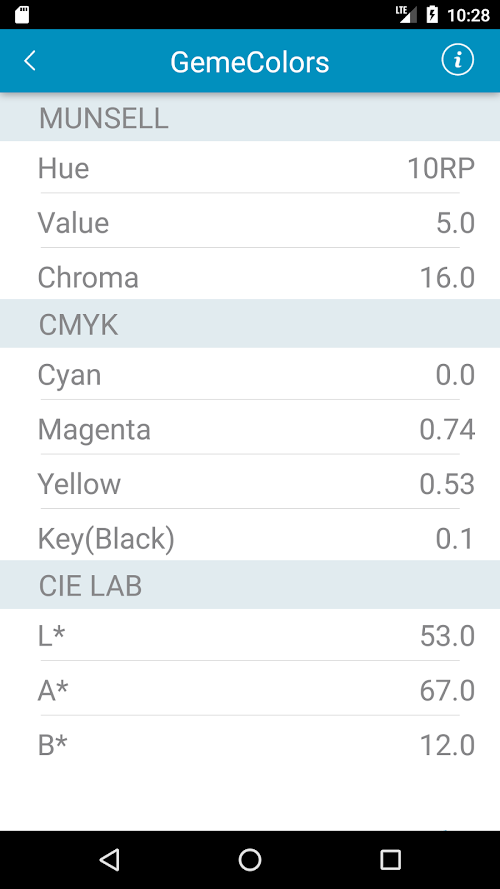The height and width of the screenshot is (889, 500).
Task: Select the CIE LAB section header
Action: 250,585
